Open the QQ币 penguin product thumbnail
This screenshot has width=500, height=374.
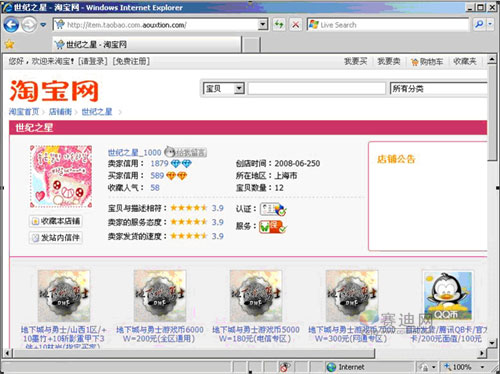(x=448, y=296)
